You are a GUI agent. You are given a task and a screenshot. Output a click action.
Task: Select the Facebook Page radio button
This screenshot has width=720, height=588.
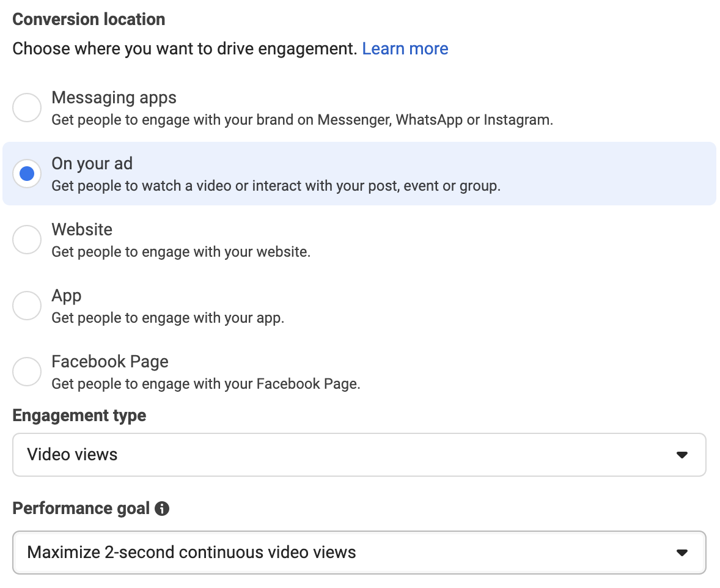coord(27,372)
